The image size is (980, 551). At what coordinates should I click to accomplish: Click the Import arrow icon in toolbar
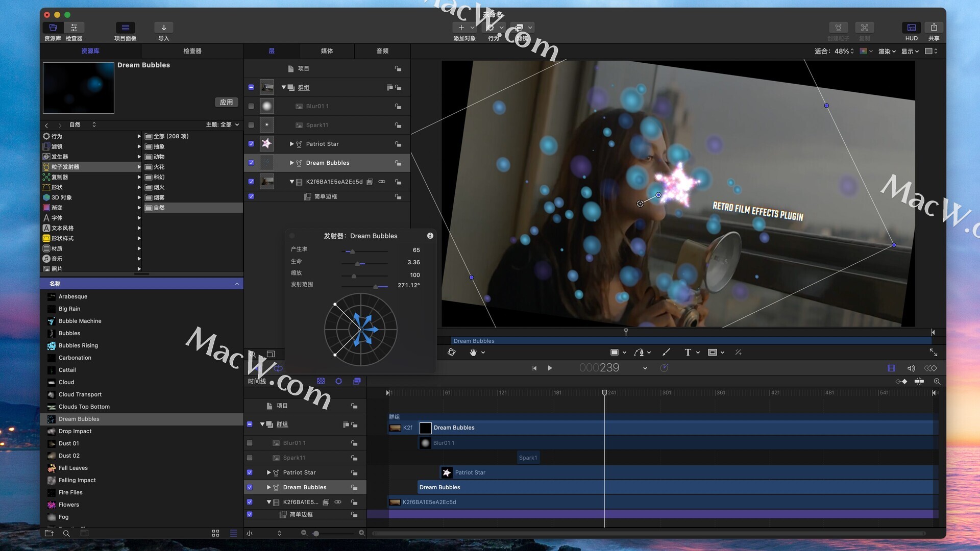163,28
